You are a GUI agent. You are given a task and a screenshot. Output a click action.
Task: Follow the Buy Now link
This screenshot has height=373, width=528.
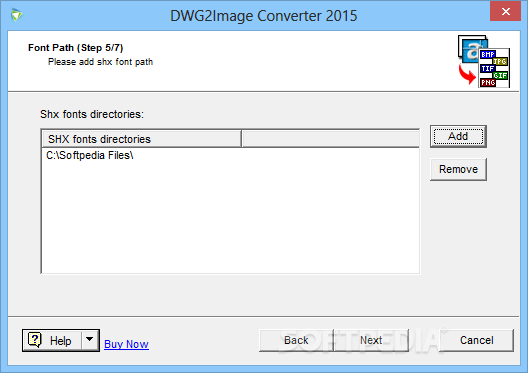(x=126, y=344)
